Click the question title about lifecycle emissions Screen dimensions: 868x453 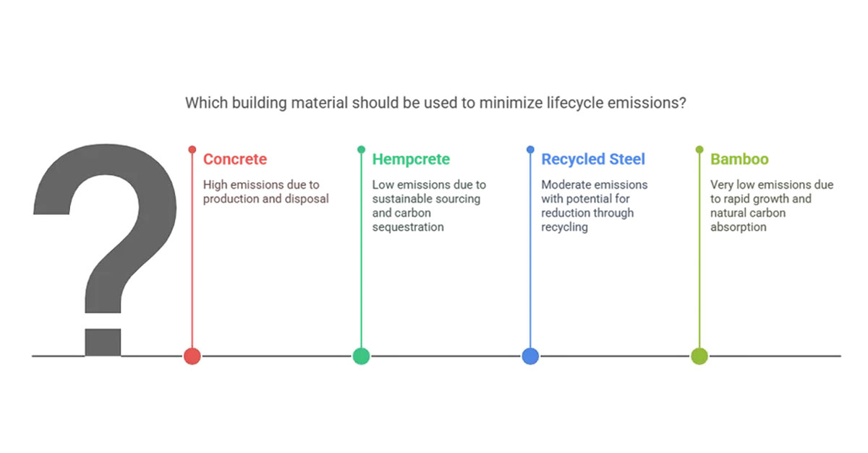pyautogui.click(x=435, y=103)
